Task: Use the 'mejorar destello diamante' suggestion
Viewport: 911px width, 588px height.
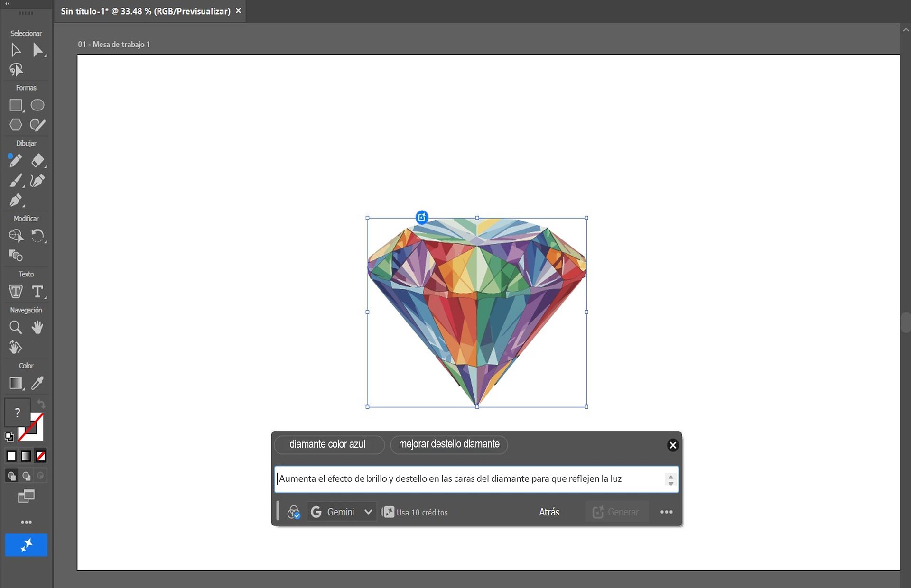Action: click(x=449, y=445)
